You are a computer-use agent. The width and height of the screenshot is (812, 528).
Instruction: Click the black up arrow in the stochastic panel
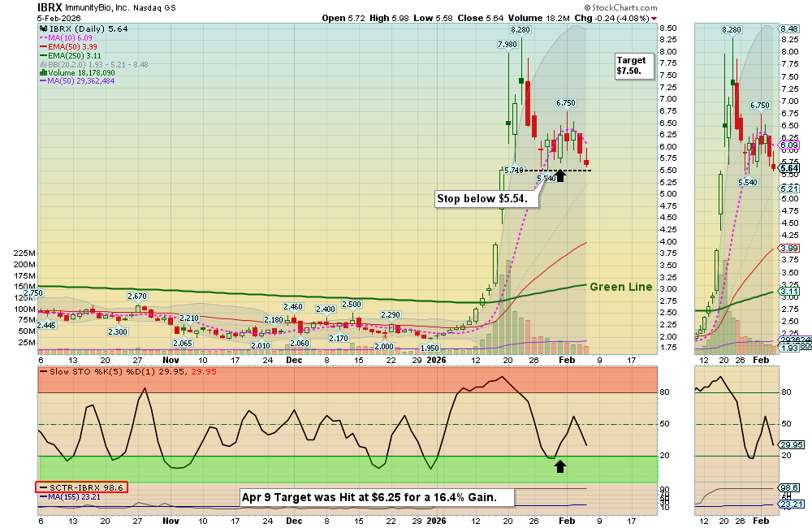(x=559, y=465)
